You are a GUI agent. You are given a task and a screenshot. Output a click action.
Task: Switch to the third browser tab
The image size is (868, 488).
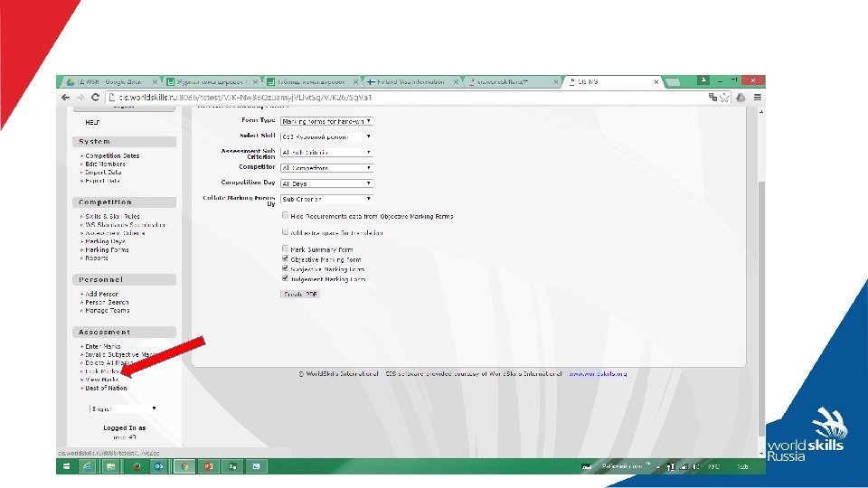pos(311,82)
